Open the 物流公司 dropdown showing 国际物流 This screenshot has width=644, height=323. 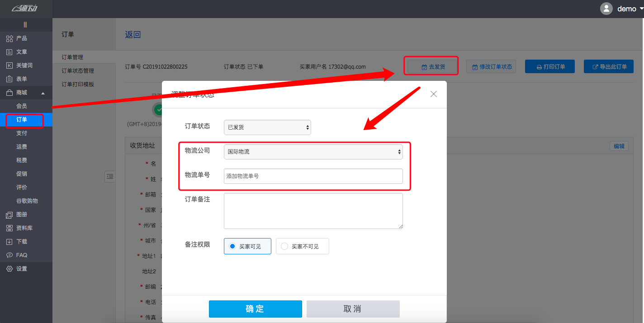point(313,151)
